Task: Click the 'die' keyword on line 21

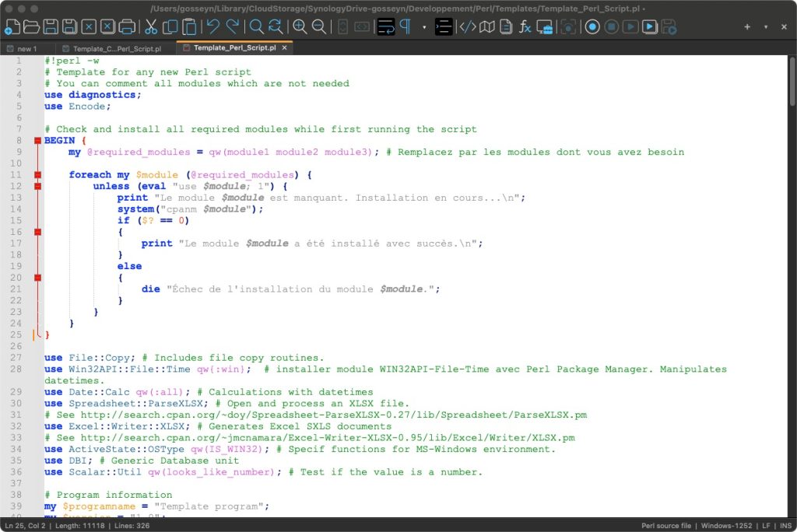Action: [x=151, y=289]
